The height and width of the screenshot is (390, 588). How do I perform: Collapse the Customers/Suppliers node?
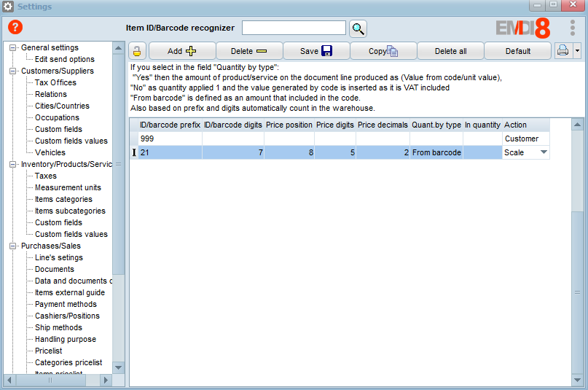tap(12, 71)
